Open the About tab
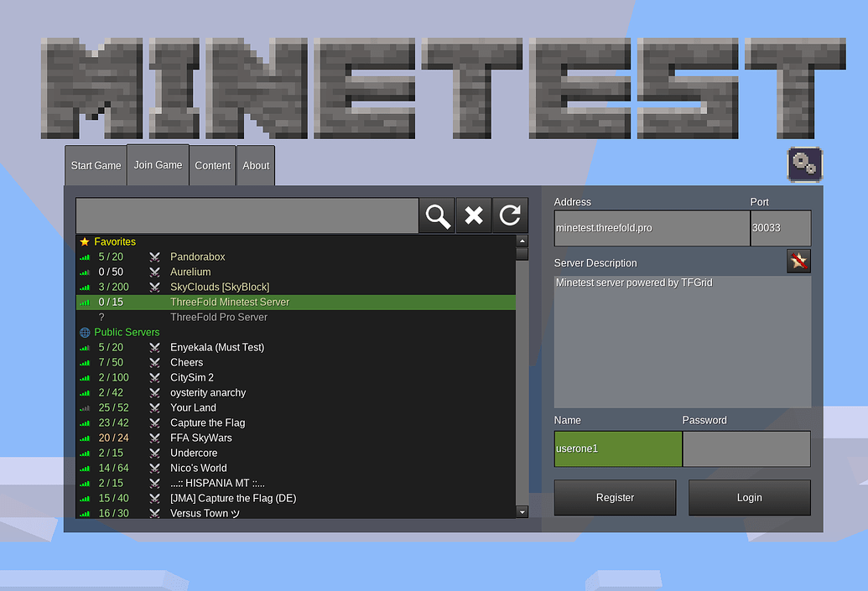The width and height of the screenshot is (868, 591). pos(256,166)
